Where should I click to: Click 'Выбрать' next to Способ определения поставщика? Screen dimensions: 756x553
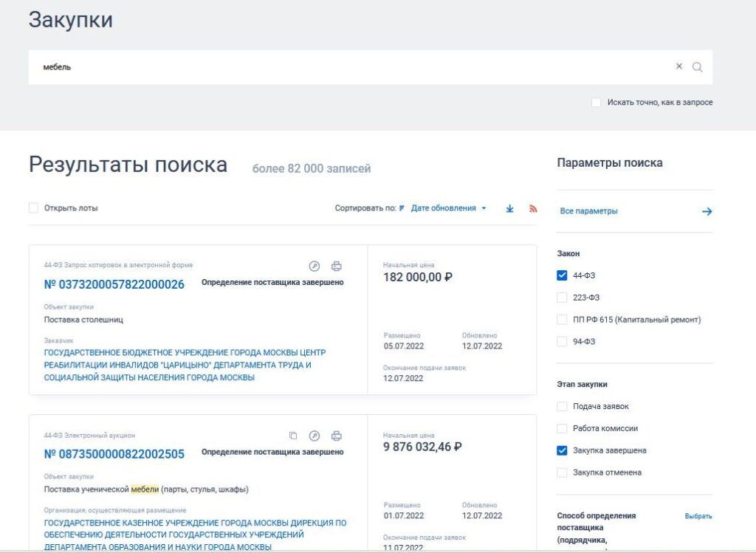698,516
